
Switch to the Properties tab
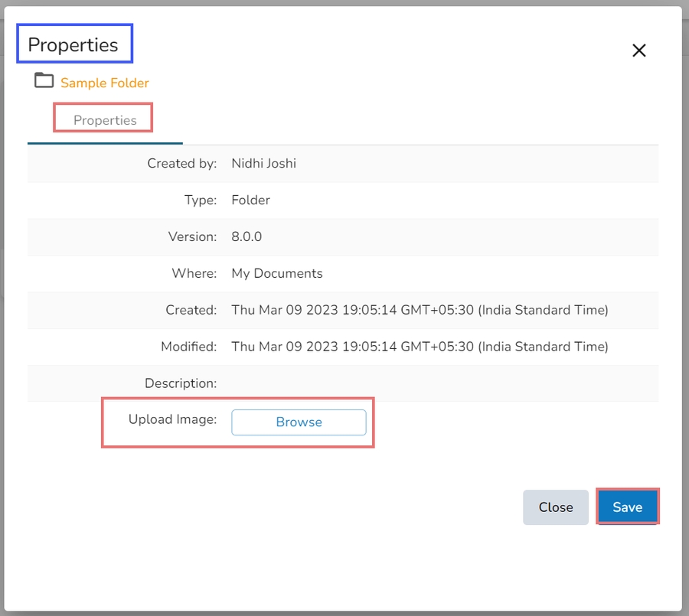[105, 120]
